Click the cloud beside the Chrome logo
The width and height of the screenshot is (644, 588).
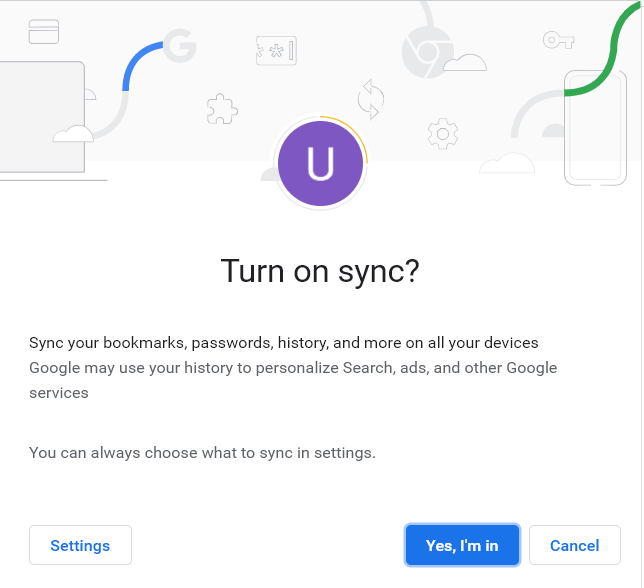[465, 62]
